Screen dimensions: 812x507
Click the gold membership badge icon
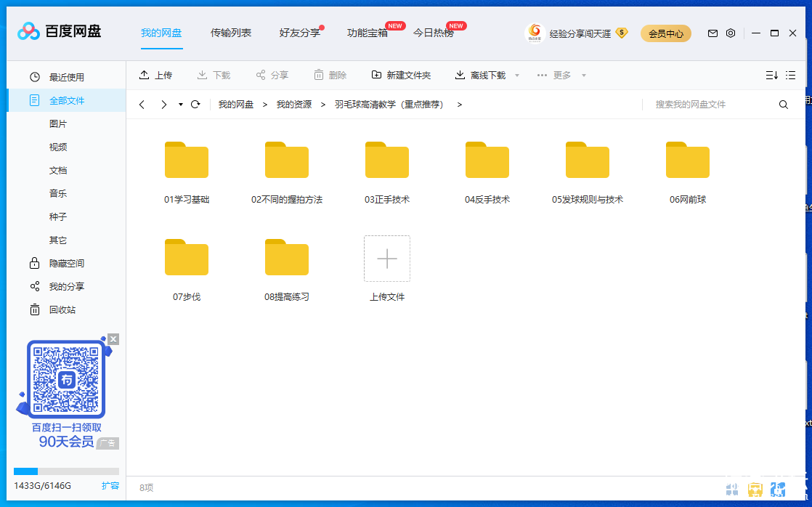622,33
